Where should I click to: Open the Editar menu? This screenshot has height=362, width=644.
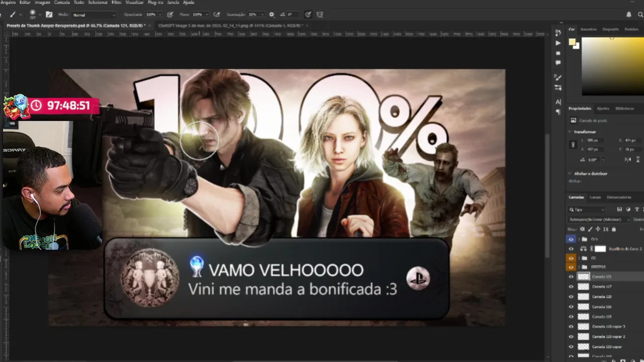pyautogui.click(x=25, y=3)
